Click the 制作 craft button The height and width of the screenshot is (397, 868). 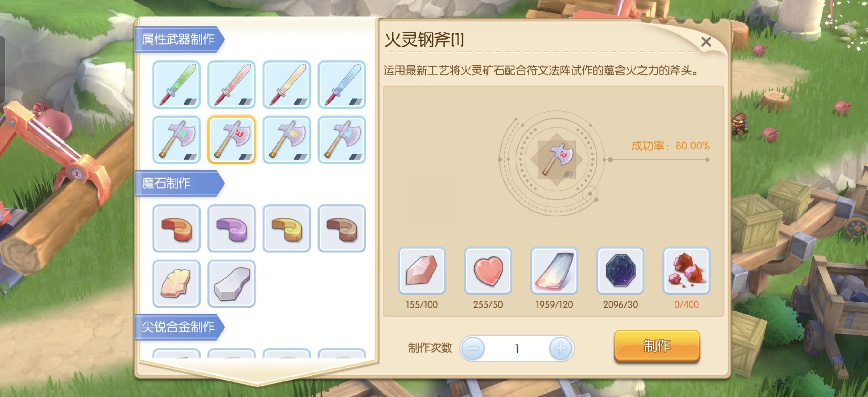657,346
